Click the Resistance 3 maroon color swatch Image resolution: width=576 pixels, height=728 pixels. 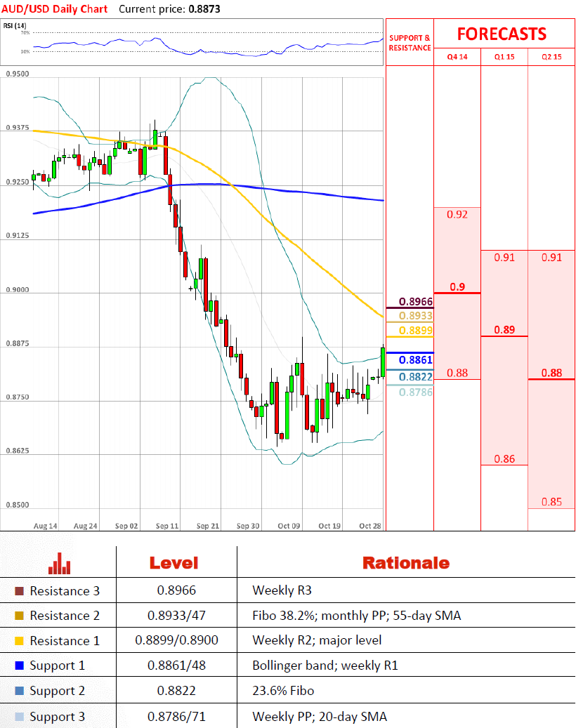tap(19, 591)
